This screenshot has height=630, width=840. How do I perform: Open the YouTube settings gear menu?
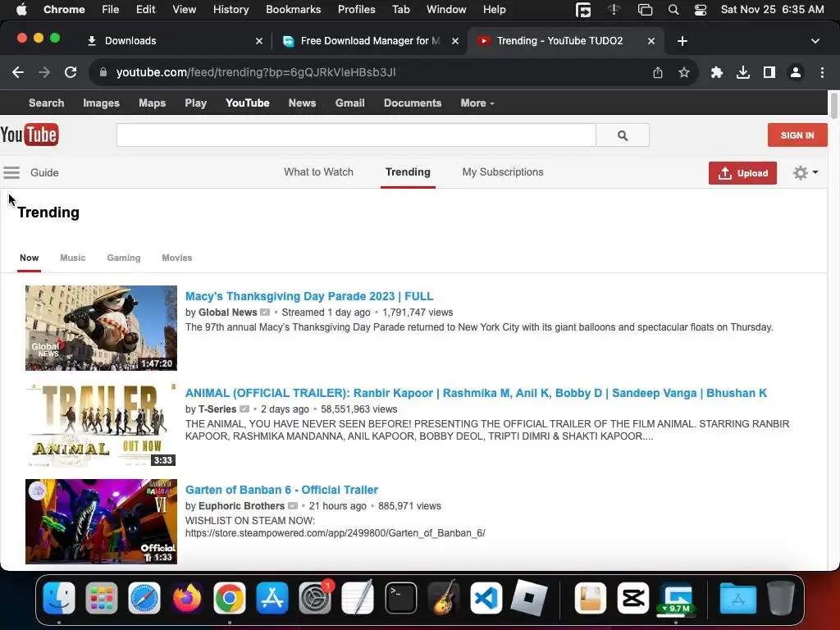(x=806, y=172)
